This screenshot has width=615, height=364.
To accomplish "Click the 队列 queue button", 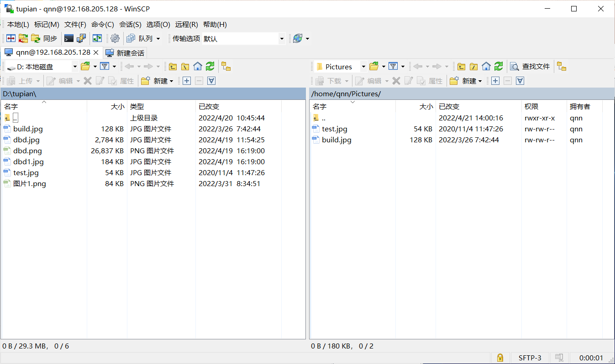I will (140, 39).
